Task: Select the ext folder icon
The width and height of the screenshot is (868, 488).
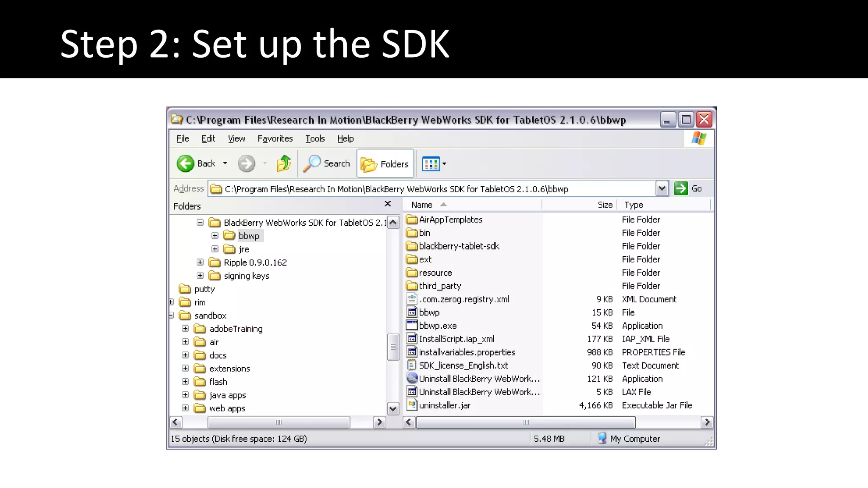Action: click(x=412, y=259)
